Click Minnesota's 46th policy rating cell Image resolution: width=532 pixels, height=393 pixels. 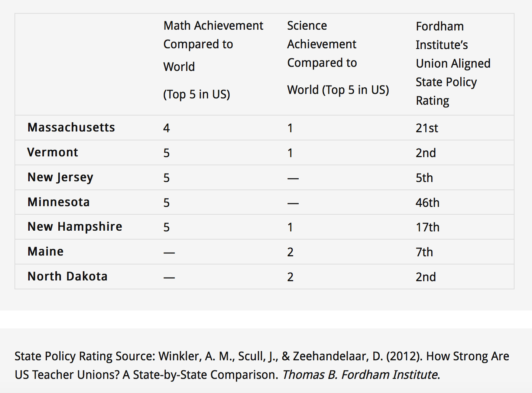pos(427,203)
